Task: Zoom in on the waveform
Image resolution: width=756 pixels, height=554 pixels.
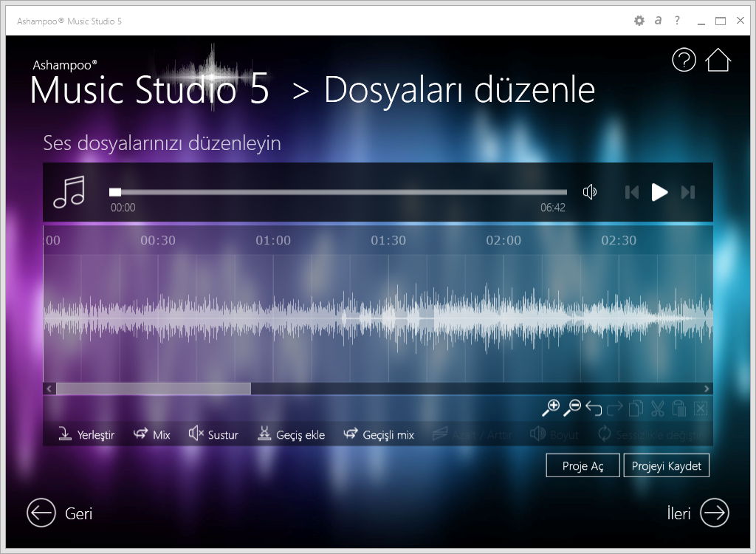Action: point(551,407)
